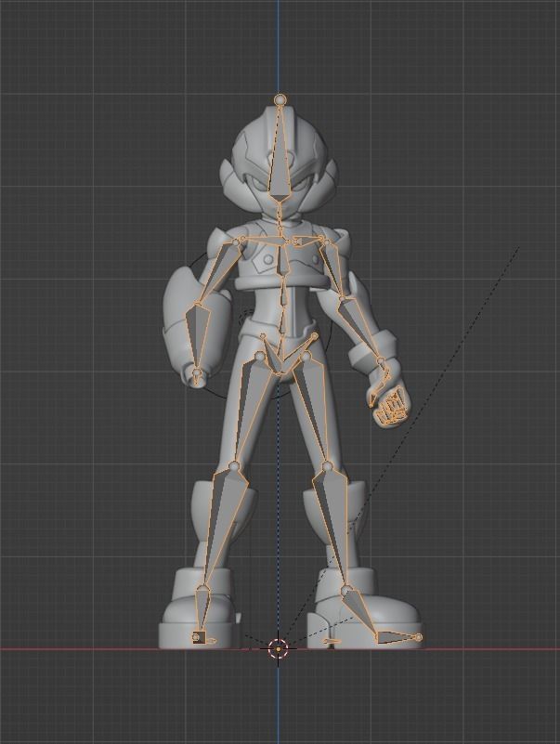Click the 3D cursor at world origin

click(278, 648)
